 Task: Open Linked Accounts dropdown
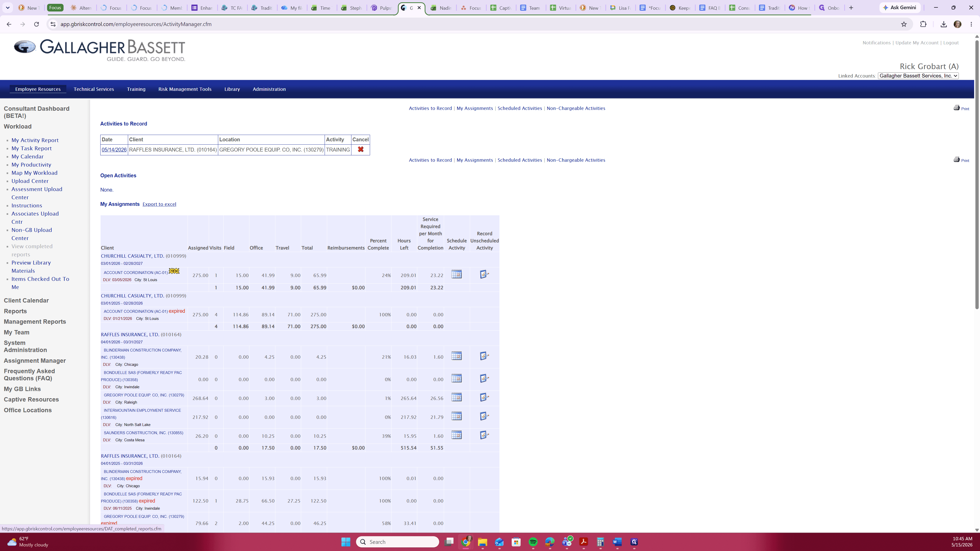tap(918, 76)
